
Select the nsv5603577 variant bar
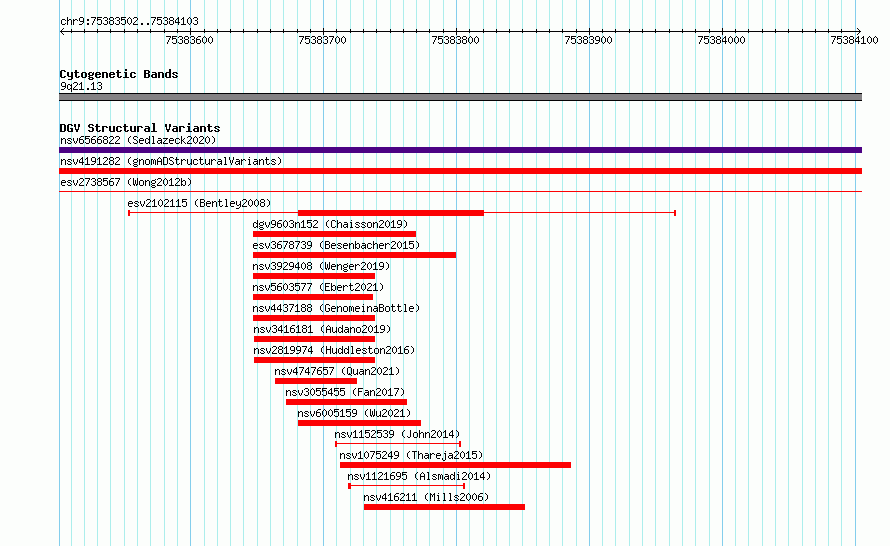coord(313,297)
